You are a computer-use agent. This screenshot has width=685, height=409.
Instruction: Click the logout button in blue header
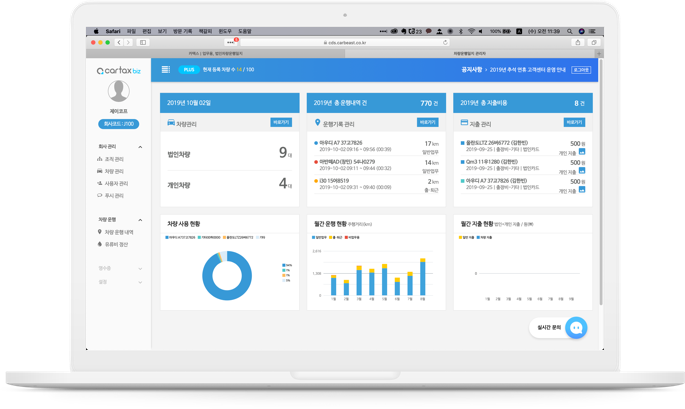[581, 70]
